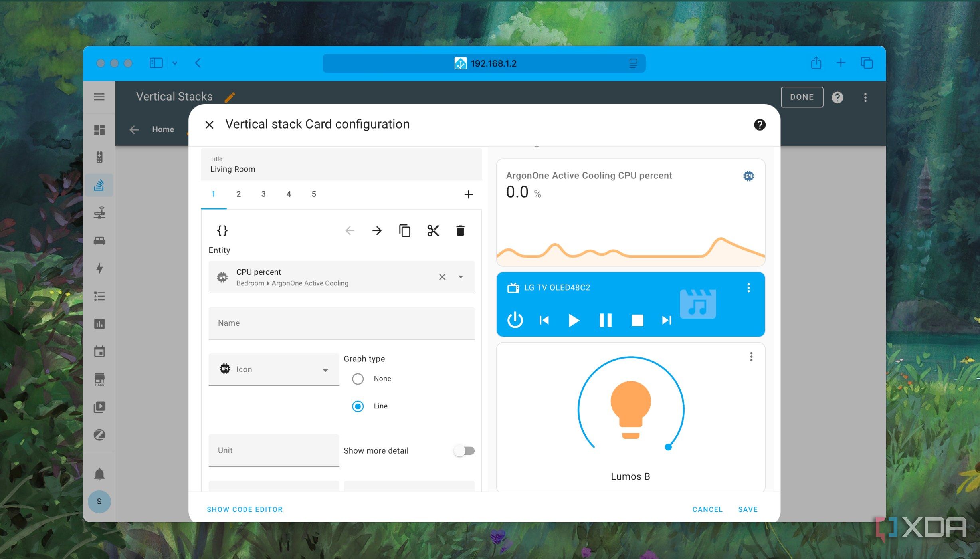The width and height of the screenshot is (980, 559).
Task: Switch to card tab 4
Action: (289, 194)
